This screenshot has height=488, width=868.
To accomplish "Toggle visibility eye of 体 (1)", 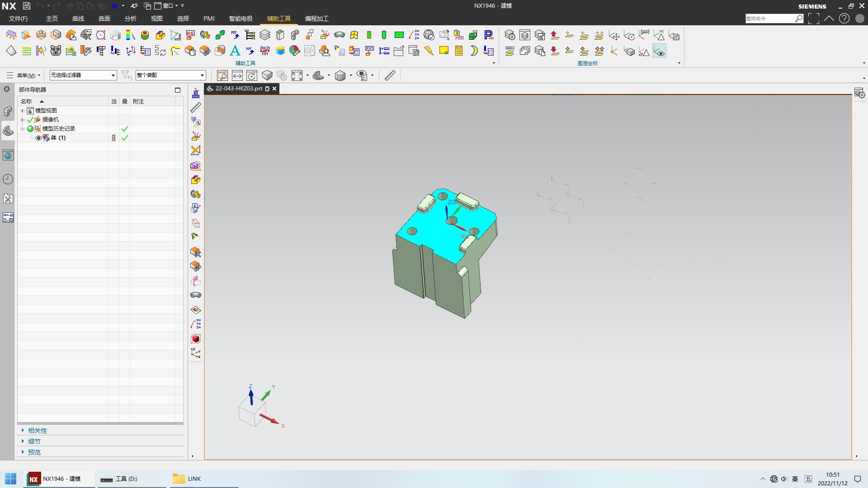I will point(38,138).
